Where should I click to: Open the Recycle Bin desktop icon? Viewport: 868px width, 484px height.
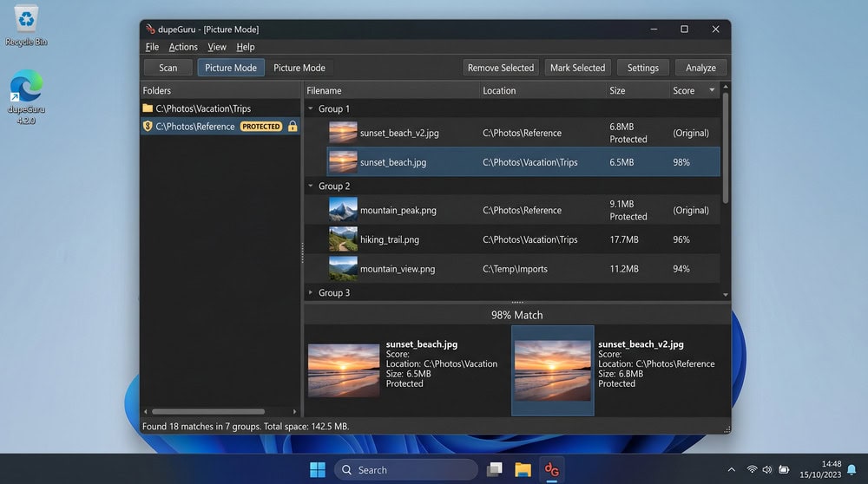[x=26, y=25]
